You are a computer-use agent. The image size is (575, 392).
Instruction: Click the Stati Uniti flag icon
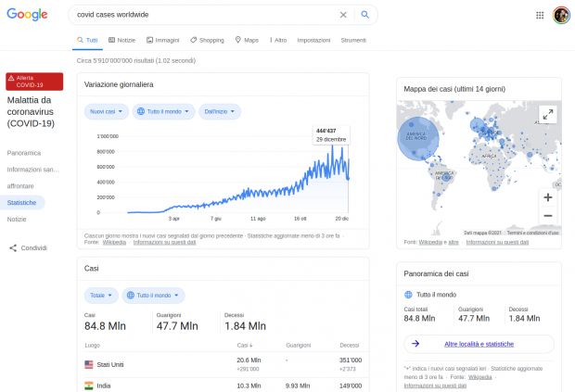(89, 364)
